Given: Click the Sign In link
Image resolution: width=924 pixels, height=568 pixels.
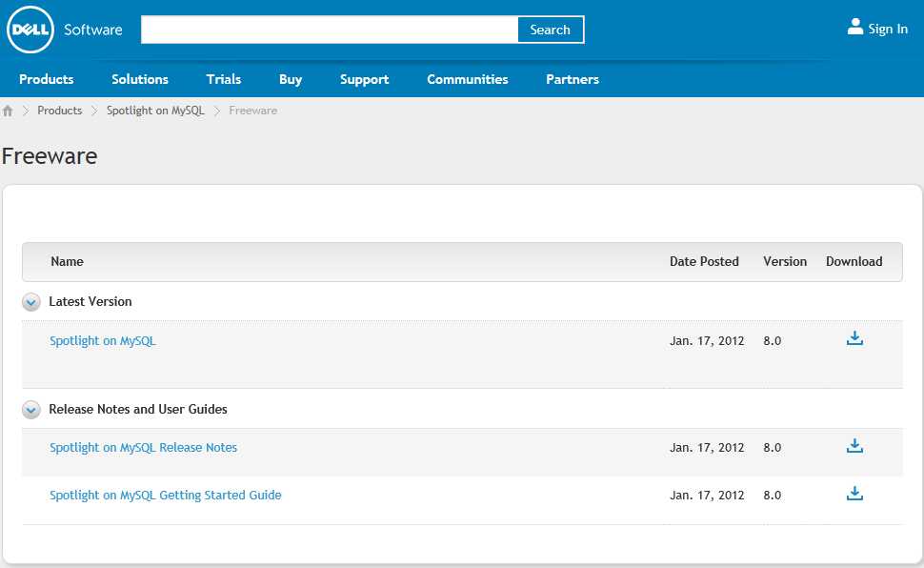Looking at the screenshot, I should point(888,29).
